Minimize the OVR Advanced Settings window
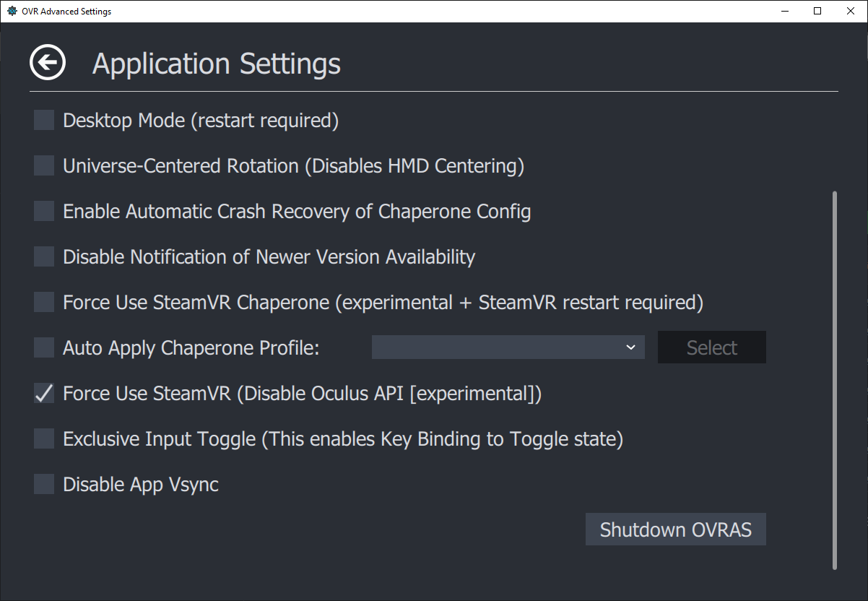Viewport: 868px width, 601px height. coord(784,12)
